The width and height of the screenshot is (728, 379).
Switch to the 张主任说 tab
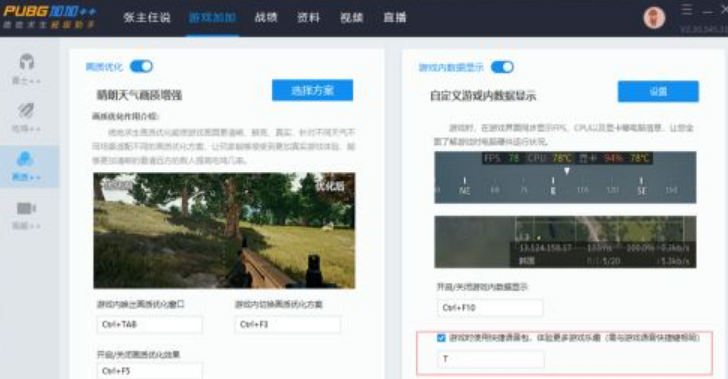coord(147,18)
